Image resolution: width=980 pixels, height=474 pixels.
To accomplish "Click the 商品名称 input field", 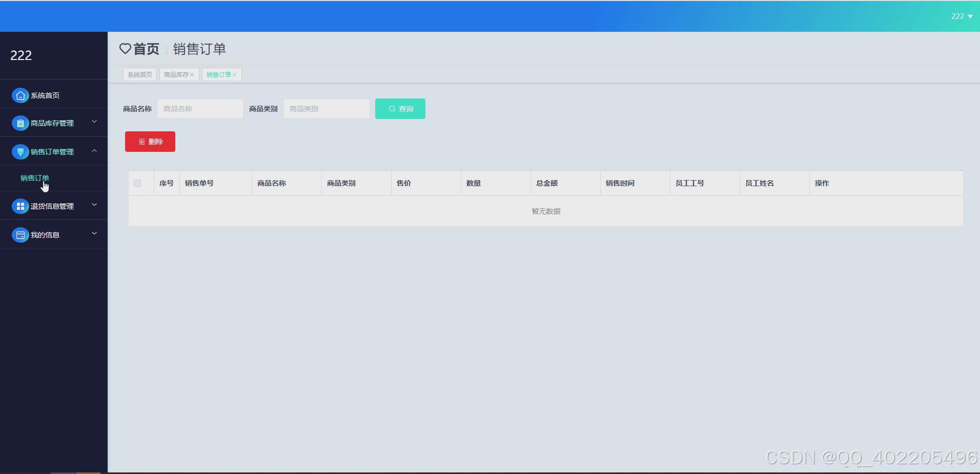I will point(200,109).
